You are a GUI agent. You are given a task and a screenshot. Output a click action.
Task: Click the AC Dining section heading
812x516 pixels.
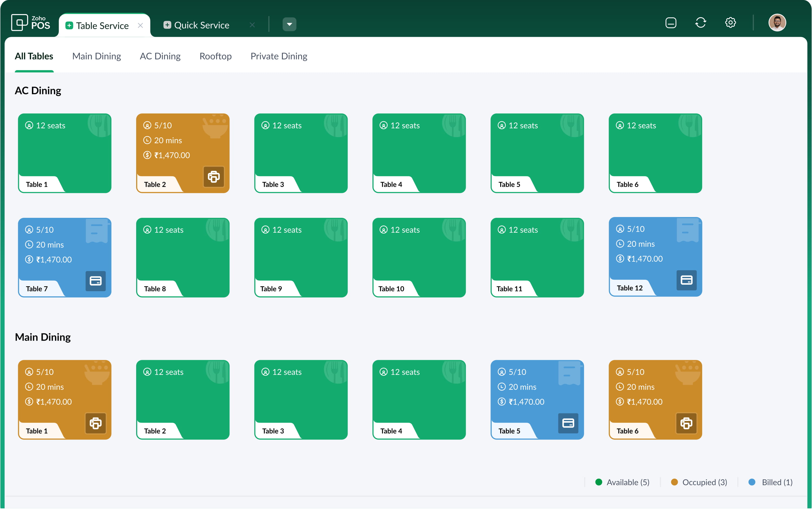tap(38, 91)
